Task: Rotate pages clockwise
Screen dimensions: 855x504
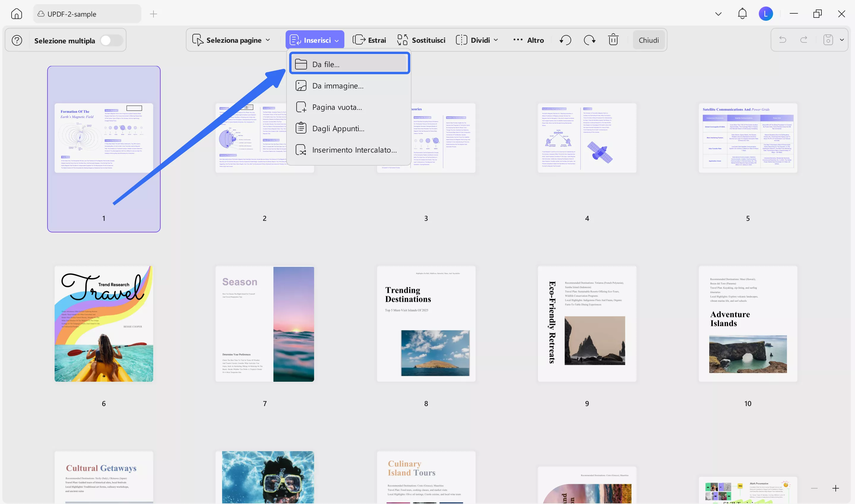Action: pos(589,40)
